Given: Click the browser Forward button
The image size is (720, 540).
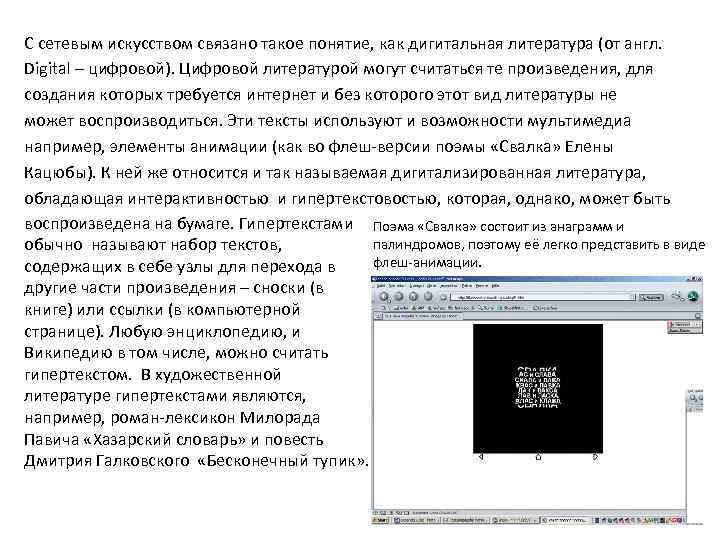Looking at the screenshot, I should point(399,297).
